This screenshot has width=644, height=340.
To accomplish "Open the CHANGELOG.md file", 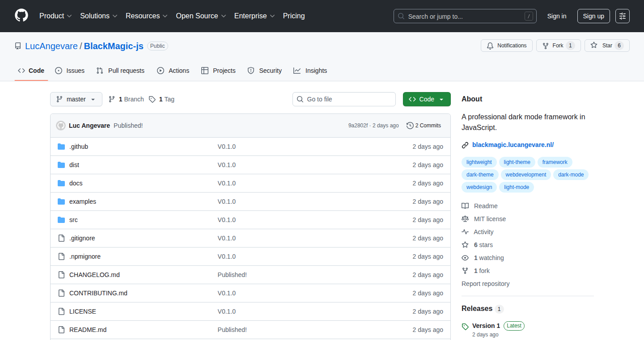I will (x=94, y=275).
